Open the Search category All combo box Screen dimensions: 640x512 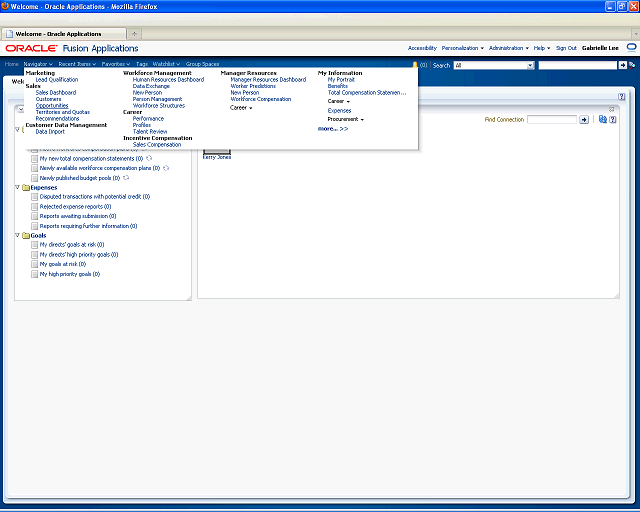coord(494,65)
